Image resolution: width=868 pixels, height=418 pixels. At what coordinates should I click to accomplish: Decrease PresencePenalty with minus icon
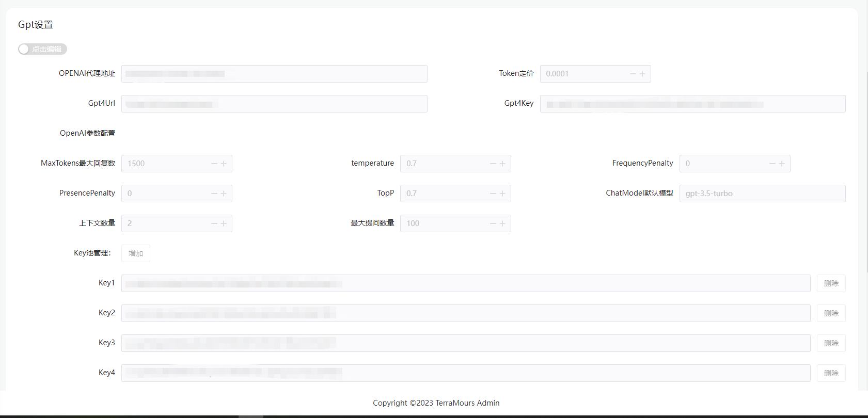[214, 194]
